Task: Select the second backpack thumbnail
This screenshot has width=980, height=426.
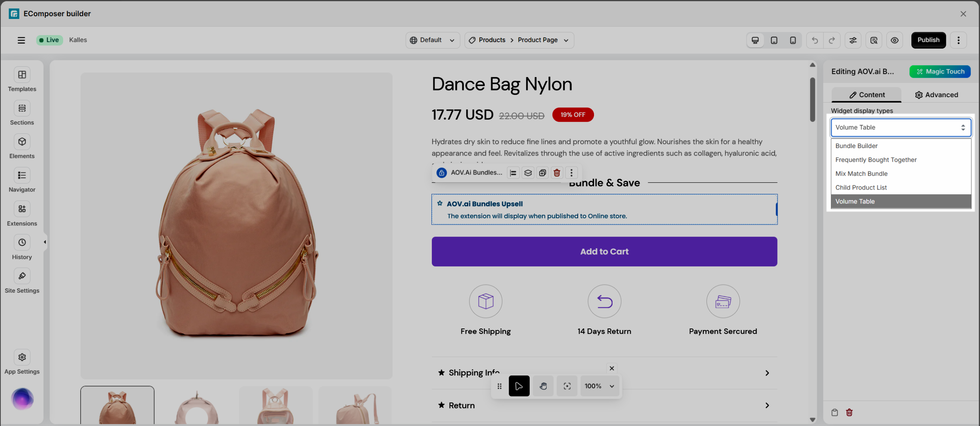Action: pyautogui.click(x=197, y=406)
